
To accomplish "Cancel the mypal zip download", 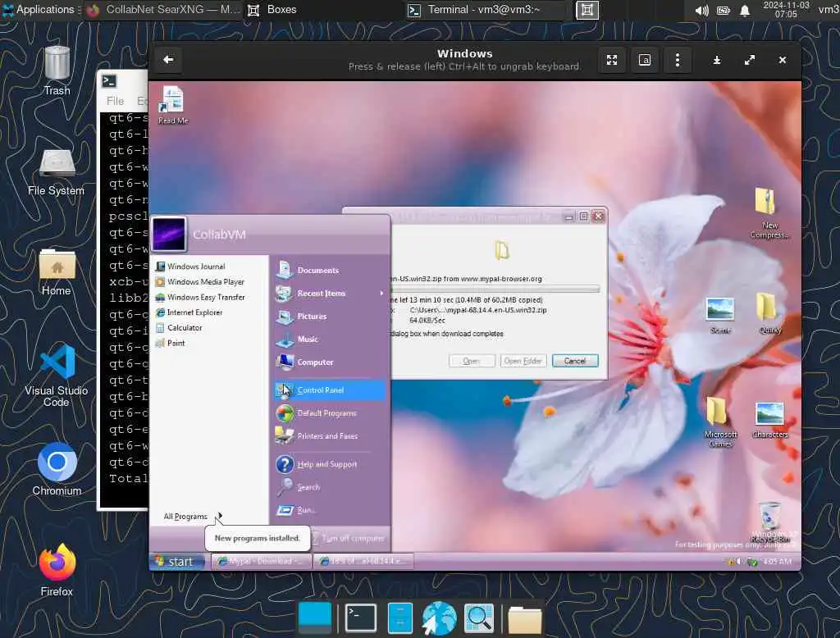I will (575, 361).
